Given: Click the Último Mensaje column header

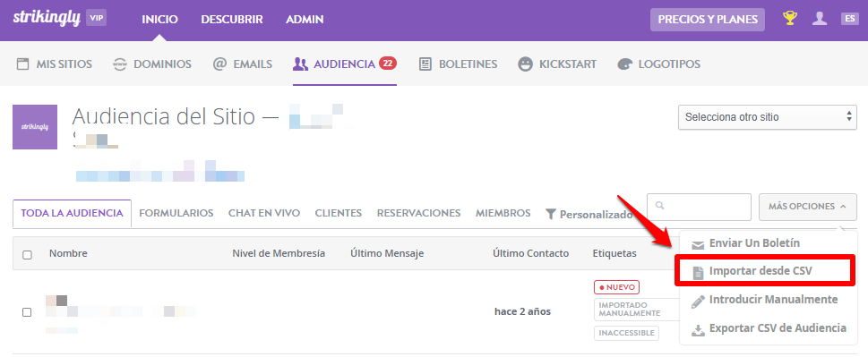Looking at the screenshot, I should (x=387, y=253).
